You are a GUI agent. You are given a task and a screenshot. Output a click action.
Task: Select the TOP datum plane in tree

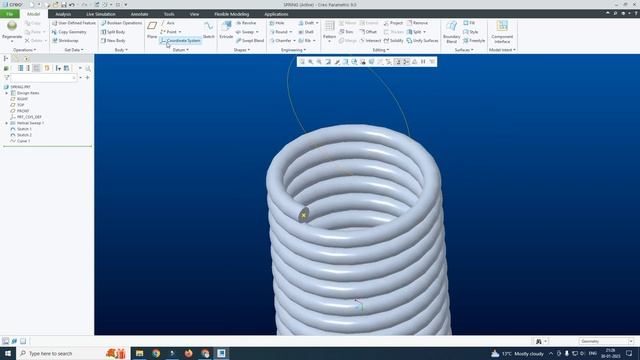18,105
